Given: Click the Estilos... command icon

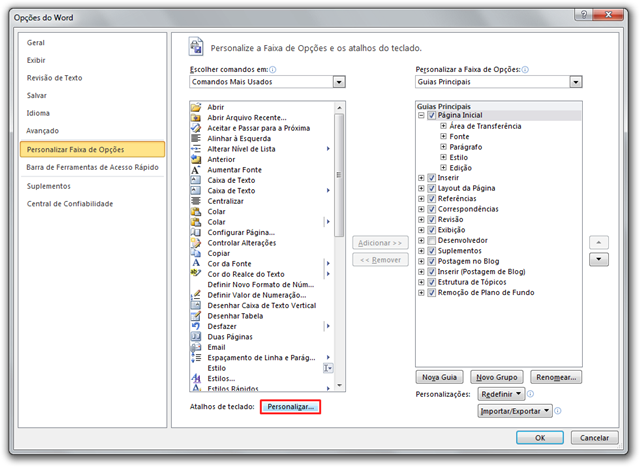Looking at the screenshot, I should coord(196,378).
